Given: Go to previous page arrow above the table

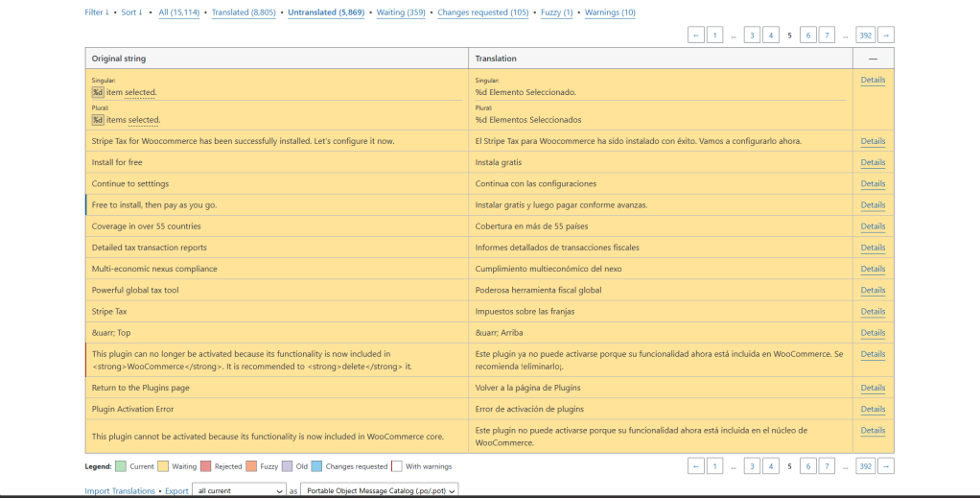Looking at the screenshot, I should (695, 36).
